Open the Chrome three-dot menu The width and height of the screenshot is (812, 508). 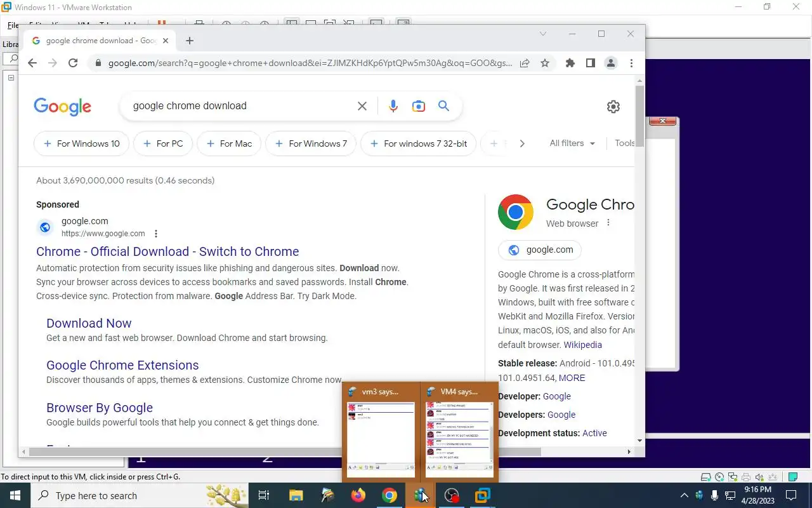pyautogui.click(x=631, y=63)
